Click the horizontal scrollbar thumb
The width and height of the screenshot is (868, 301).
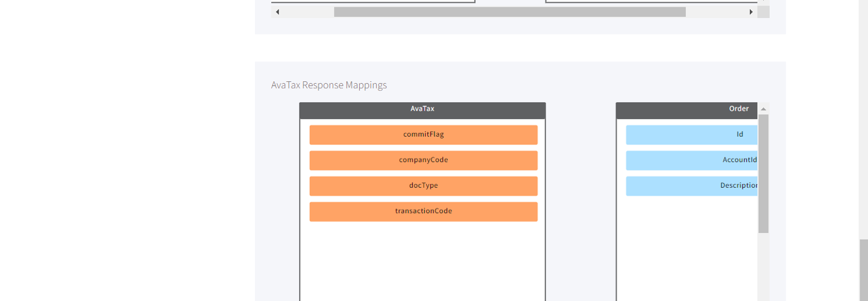coord(510,12)
